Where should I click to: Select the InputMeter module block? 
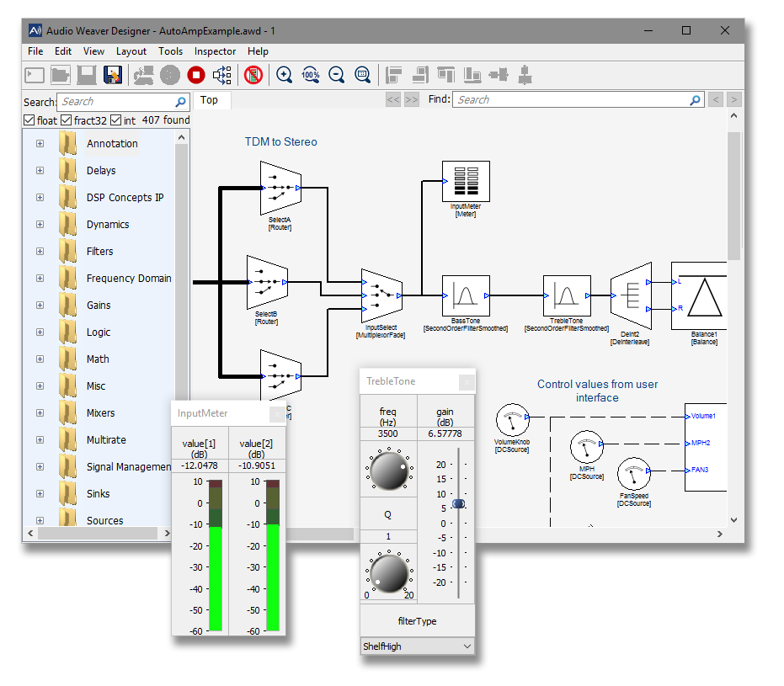point(466,181)
